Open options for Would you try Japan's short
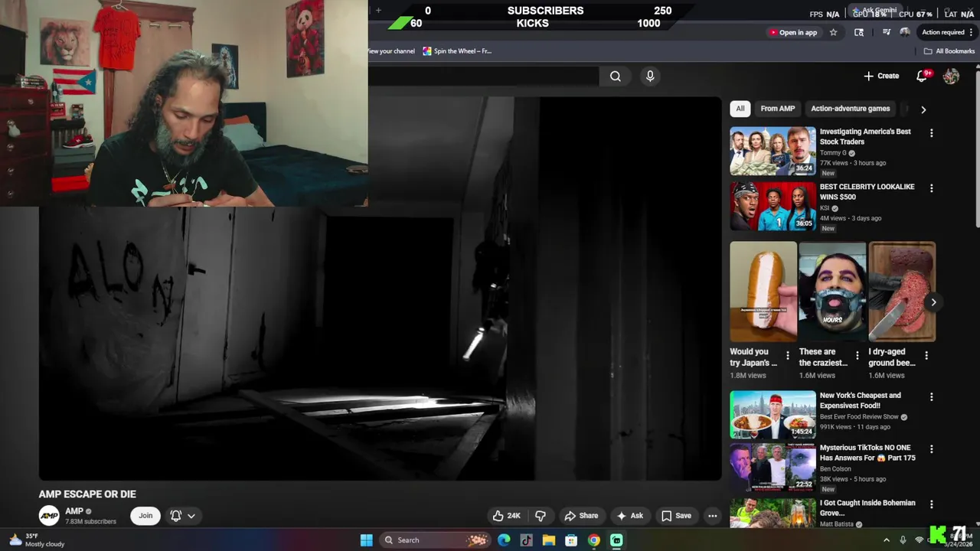The width and height of the screenshot is (980, 551). click(x=788, y=356)
